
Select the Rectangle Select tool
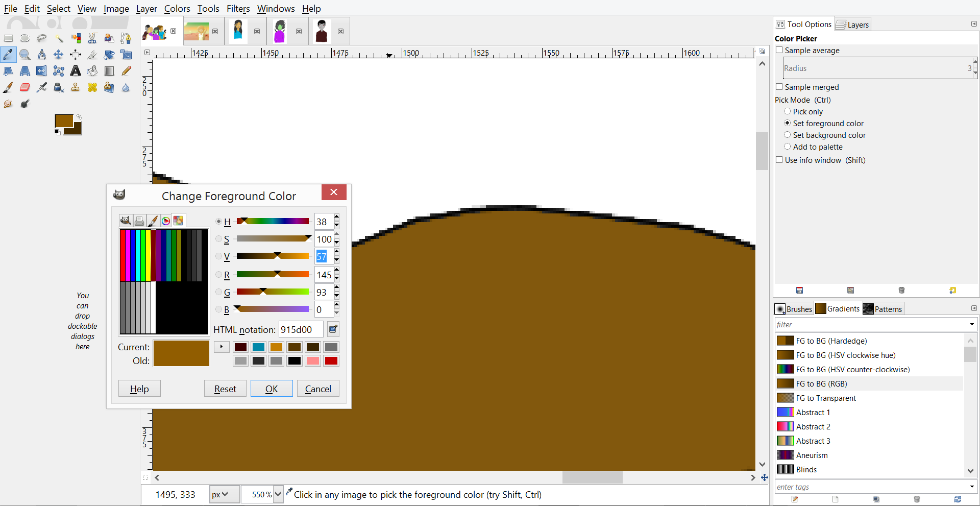pyautogui.click(x=8, y=38)
